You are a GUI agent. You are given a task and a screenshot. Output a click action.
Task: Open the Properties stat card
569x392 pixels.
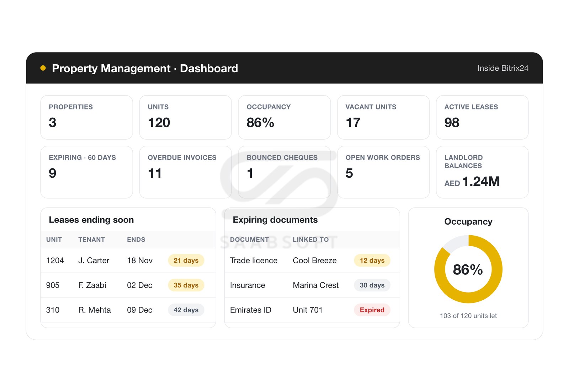coord(86,117)
